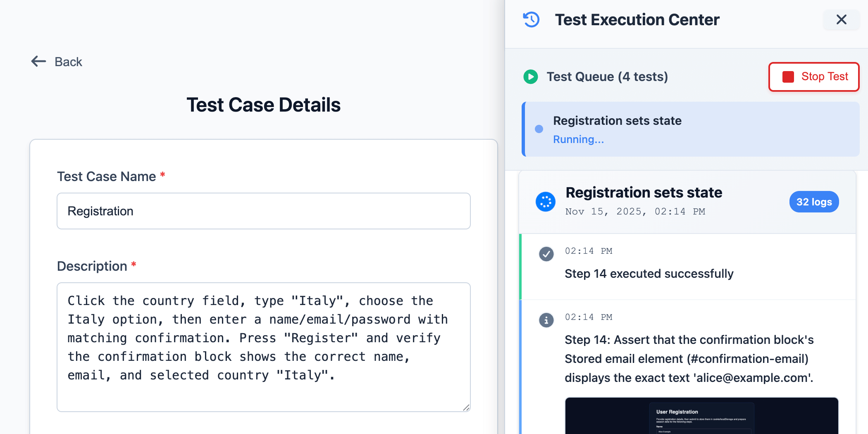Click the 02:14 PM timestamp on the success log

(589, 250)
